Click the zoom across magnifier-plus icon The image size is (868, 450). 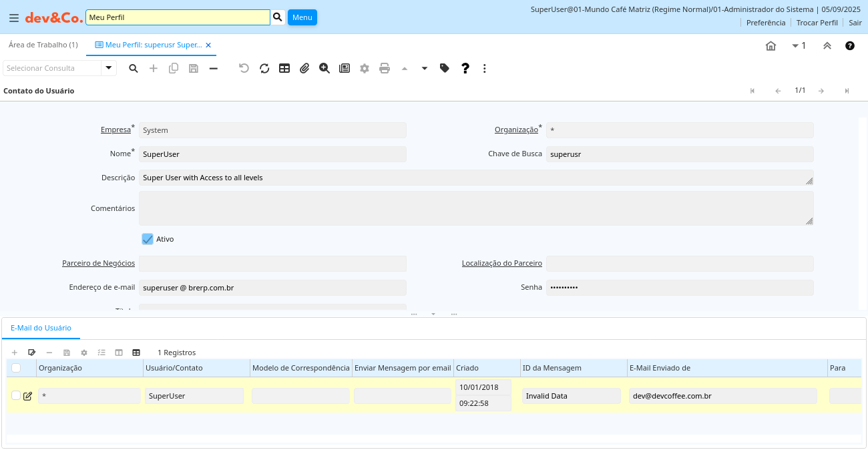click(324, 68)
